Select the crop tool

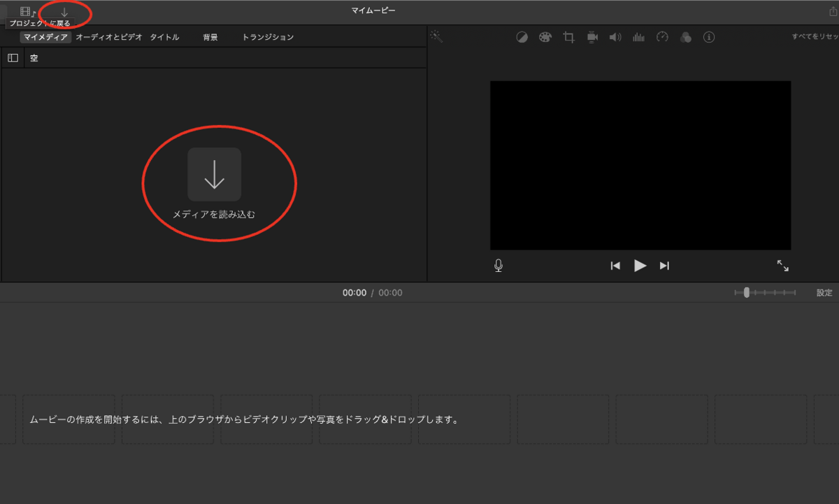pos(568,37)
